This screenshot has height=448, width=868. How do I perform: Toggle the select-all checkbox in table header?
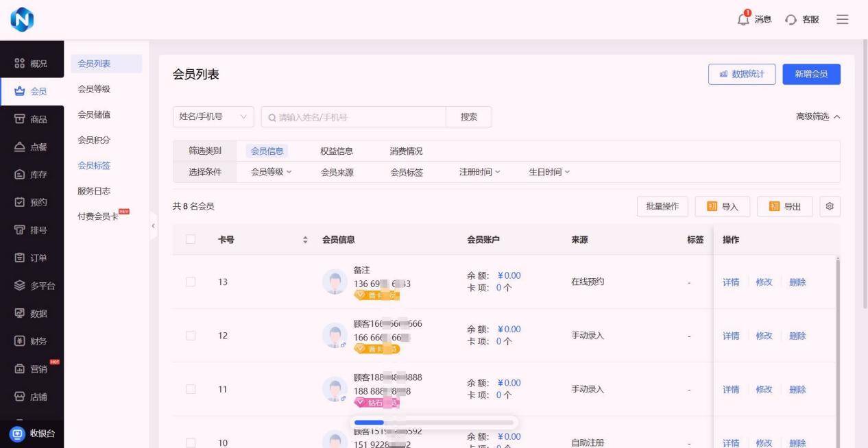(191, 240)
